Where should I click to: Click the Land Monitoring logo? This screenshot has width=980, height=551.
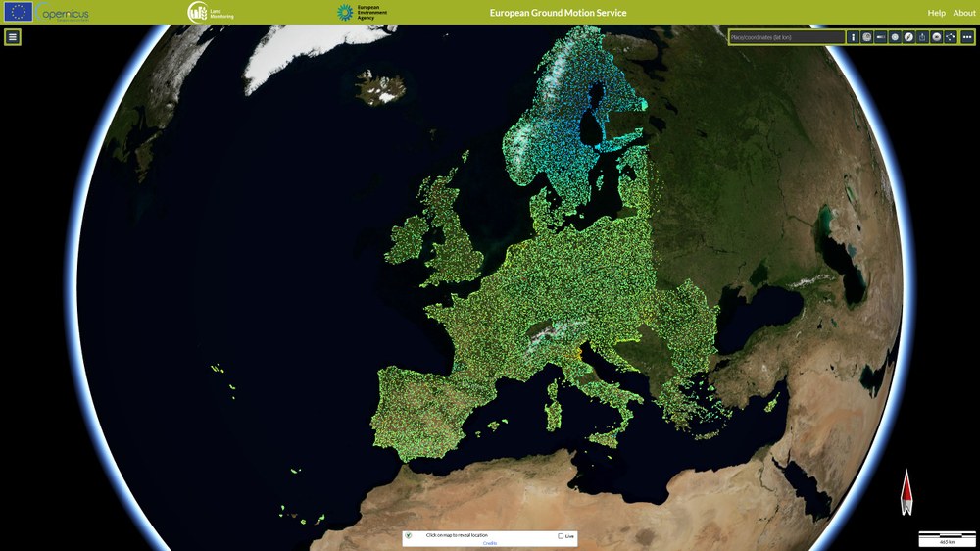tap(211, 12)
